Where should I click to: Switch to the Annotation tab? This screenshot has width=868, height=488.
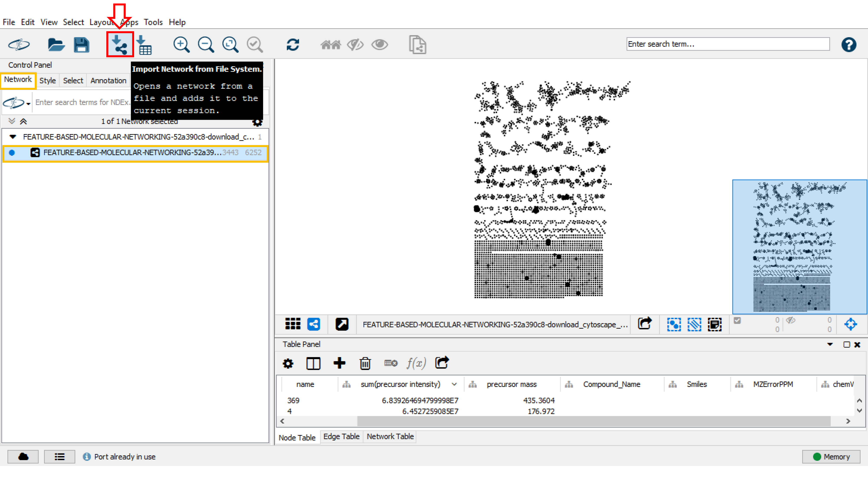[x=108, y=80]
